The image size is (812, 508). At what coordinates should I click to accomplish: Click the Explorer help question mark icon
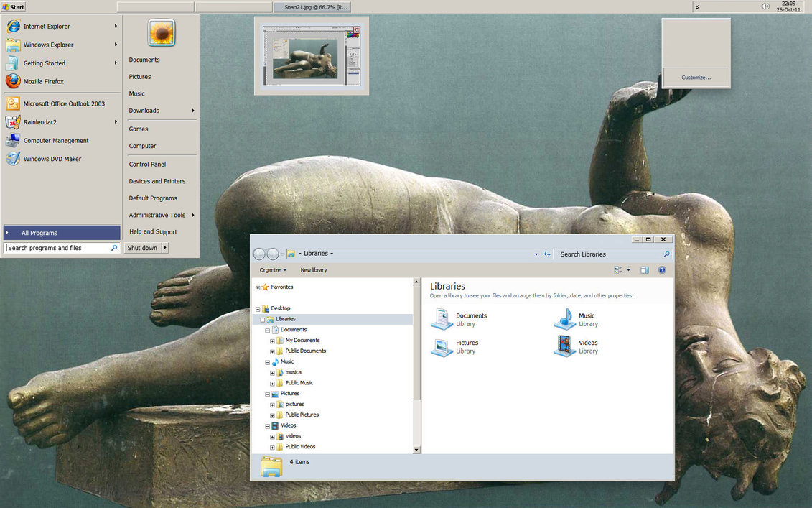pos(662,270)
